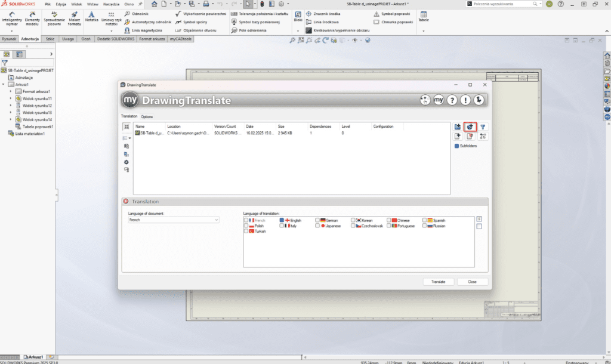
Task: Uncheck the English translation language
Action: pyautogui.click(x=282, y=220)
